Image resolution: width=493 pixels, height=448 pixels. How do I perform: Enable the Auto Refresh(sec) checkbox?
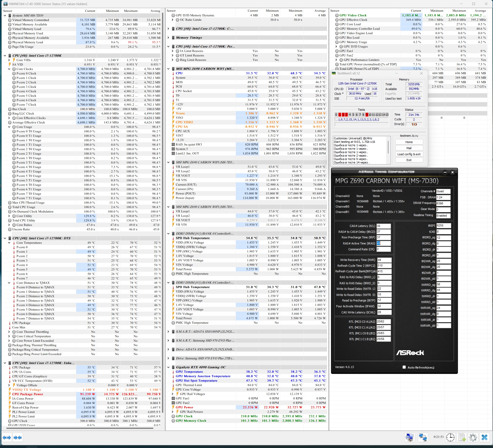click(x=404, y=367)
